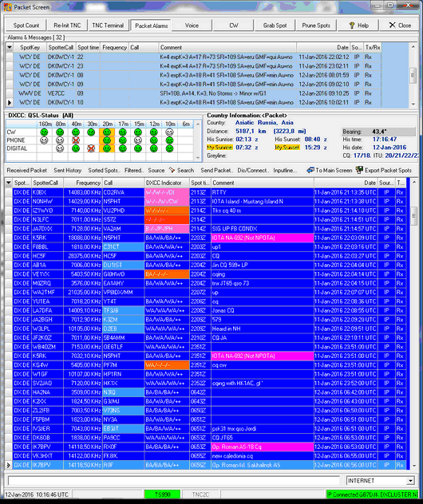
Task: Click the Prune Spots button
Action: (316, 26)
